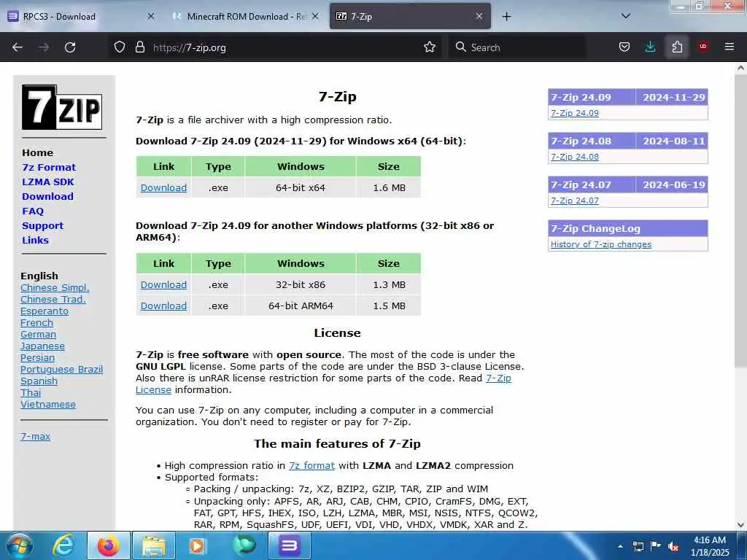Open the Download page from the sidebar
This screenshot has height=560, width=747.
coord(47,196)
